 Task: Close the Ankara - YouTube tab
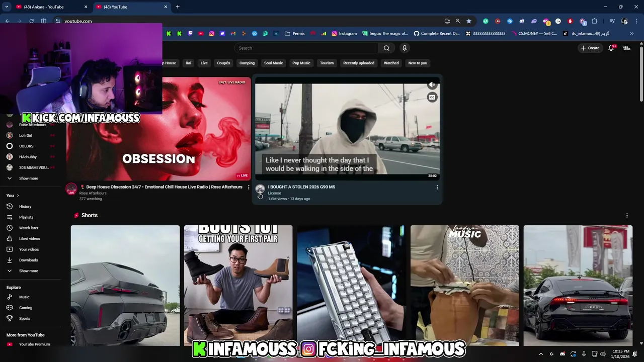point(86,7)
